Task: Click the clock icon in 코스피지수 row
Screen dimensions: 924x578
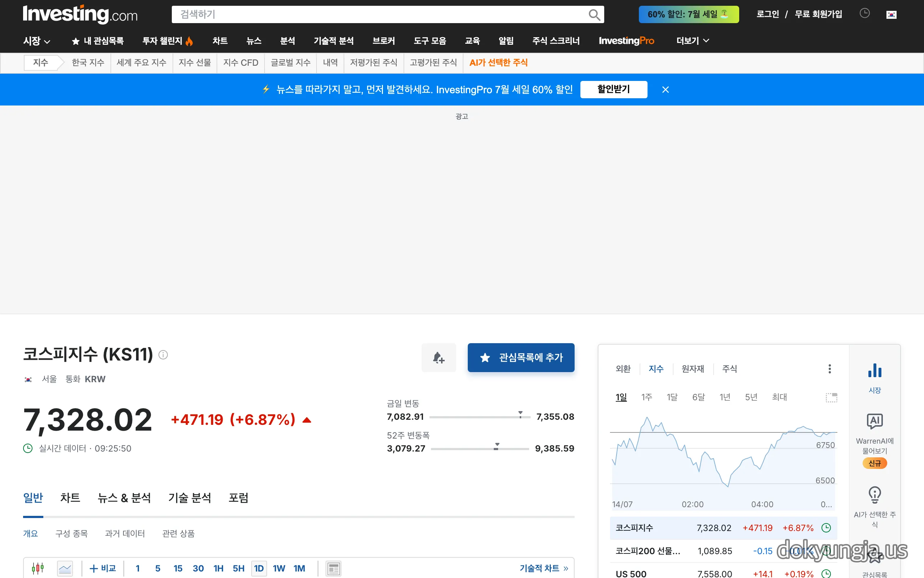Action: coord(826,528)
